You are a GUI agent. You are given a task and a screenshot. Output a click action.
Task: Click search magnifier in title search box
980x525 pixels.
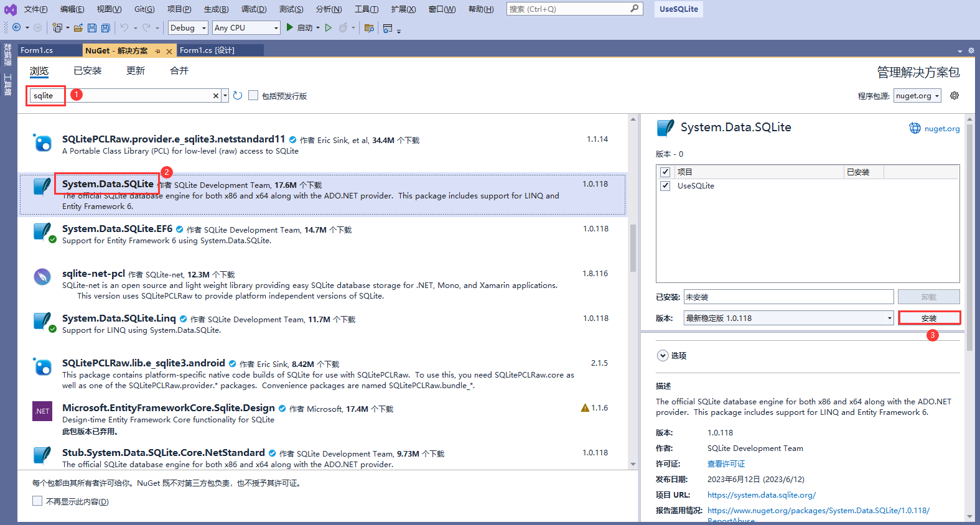[634, 9]
